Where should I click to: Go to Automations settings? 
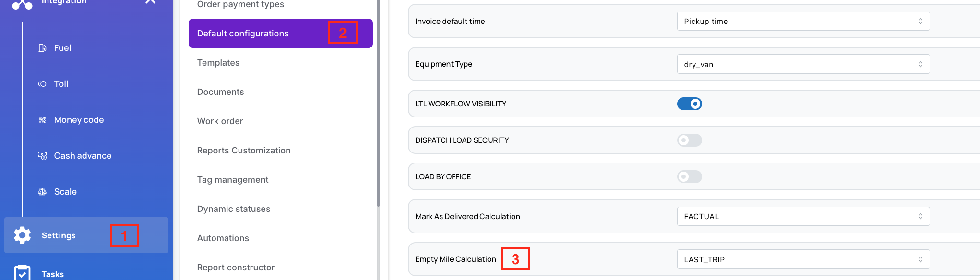pyautogui.click(x=223, y=238)
